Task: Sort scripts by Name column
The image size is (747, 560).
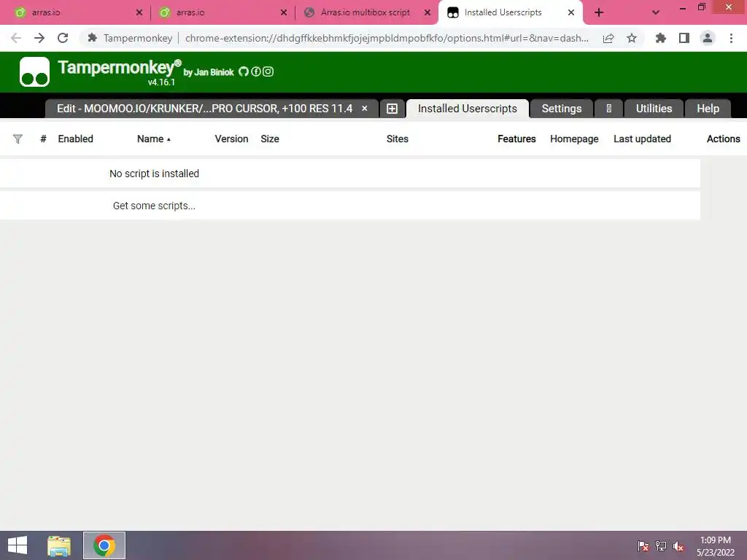Action: pos(153,139)
